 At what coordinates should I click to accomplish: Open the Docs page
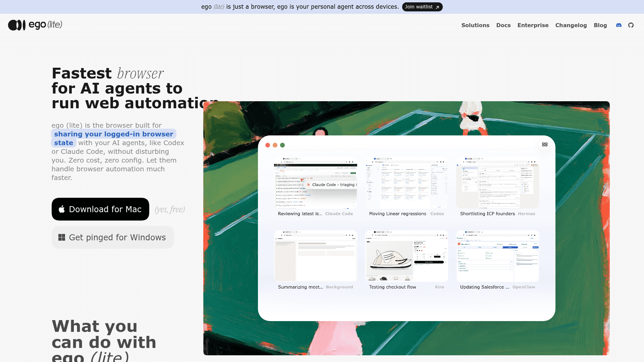503,25
